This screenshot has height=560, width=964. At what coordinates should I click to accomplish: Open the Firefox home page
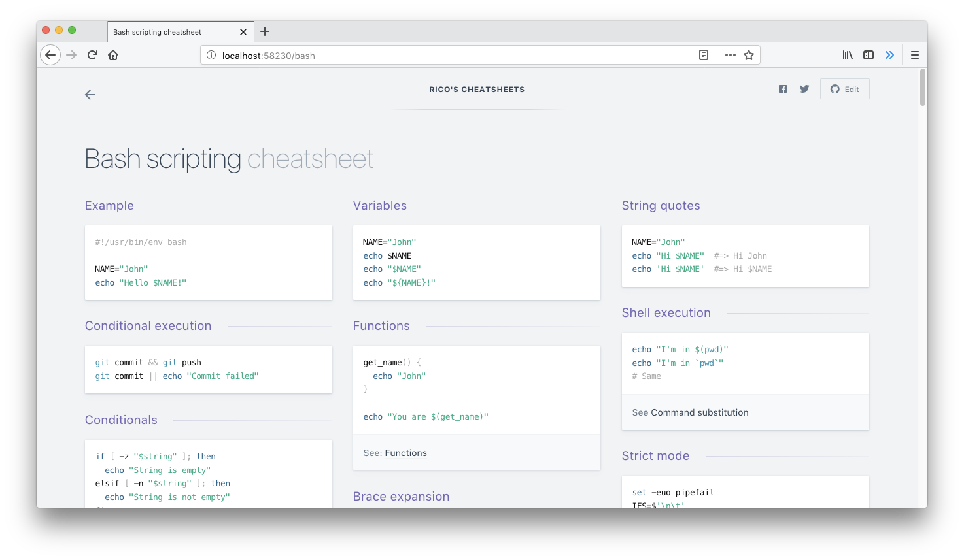113,55
